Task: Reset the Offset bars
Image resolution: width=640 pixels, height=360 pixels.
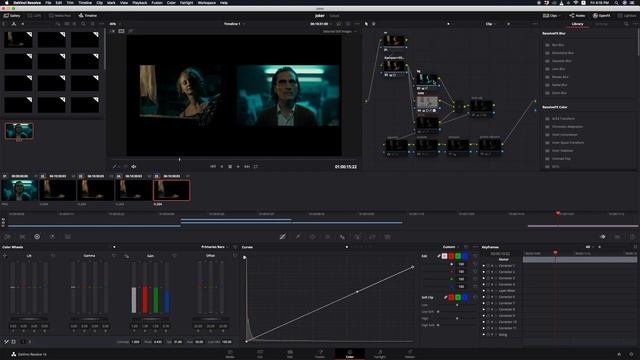Action: 235,256
